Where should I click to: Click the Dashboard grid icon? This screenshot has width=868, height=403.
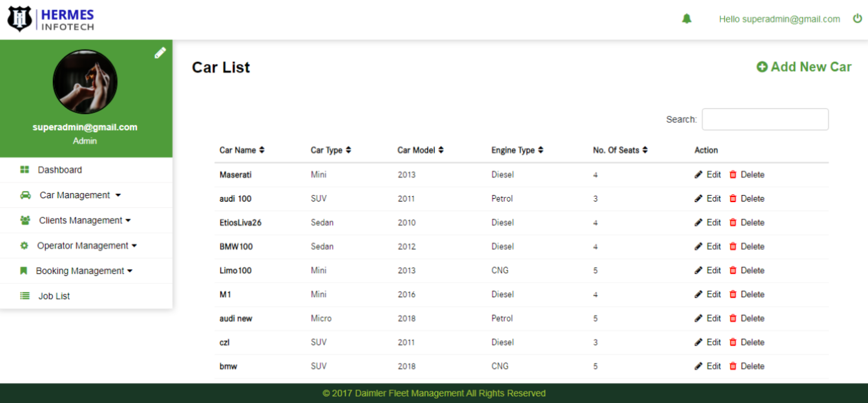(x=25, y=170)
